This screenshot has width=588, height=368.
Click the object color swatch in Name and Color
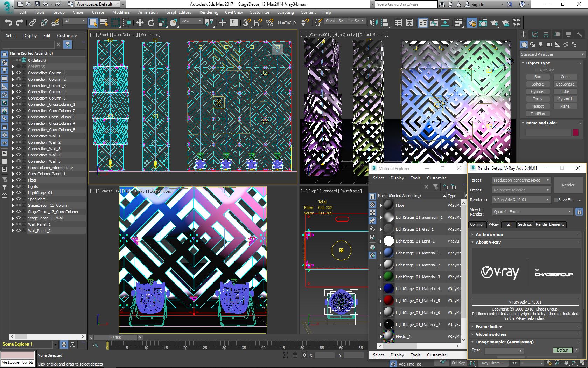[x=575, y=132]
